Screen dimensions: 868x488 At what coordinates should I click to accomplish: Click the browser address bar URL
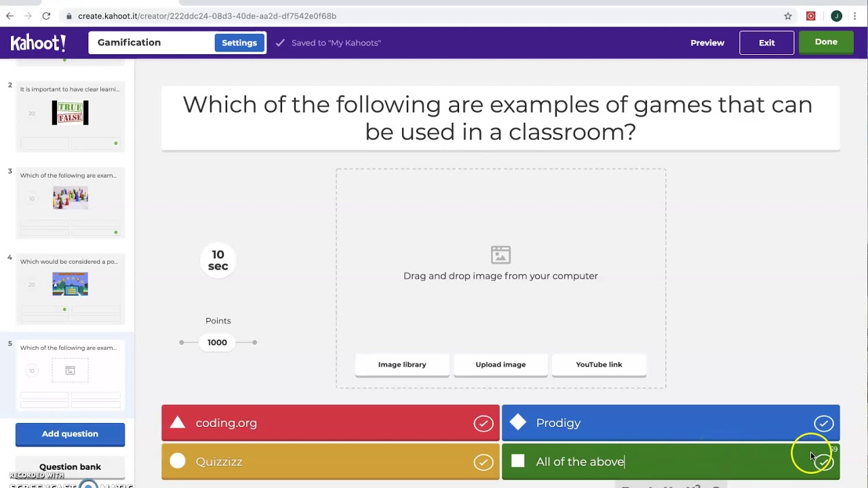pos(207,16)
